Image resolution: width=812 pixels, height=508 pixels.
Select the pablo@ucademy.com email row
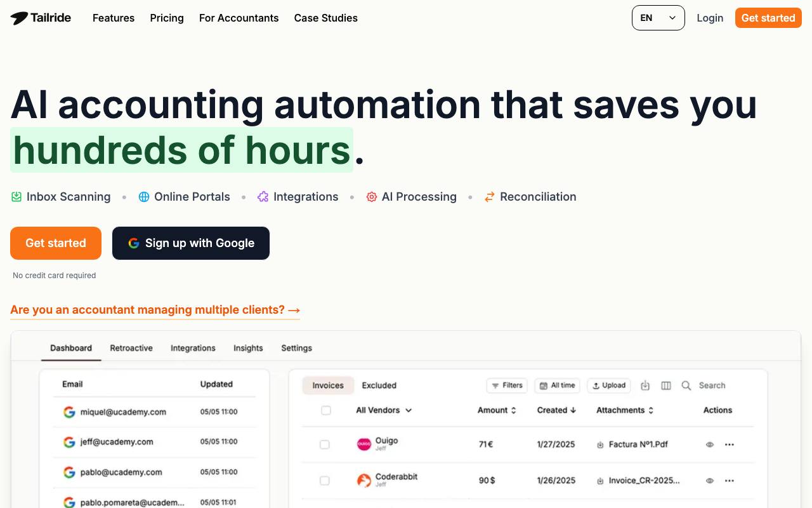pos(154,472)
